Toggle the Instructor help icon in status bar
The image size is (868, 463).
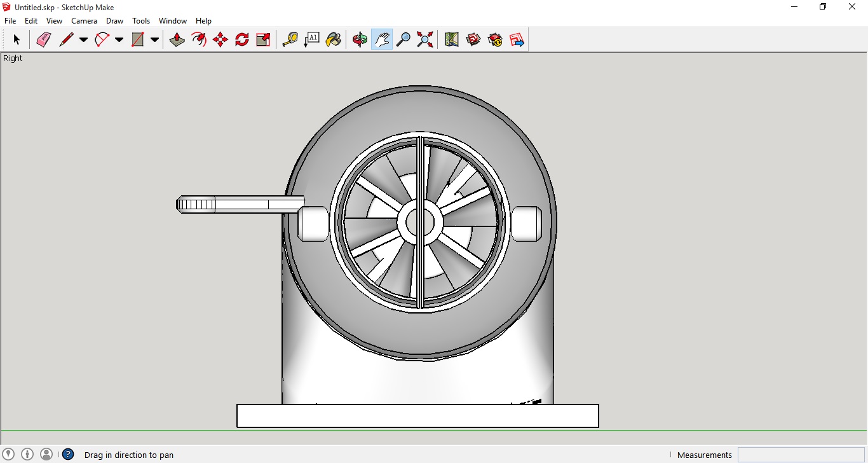(68, 454)
